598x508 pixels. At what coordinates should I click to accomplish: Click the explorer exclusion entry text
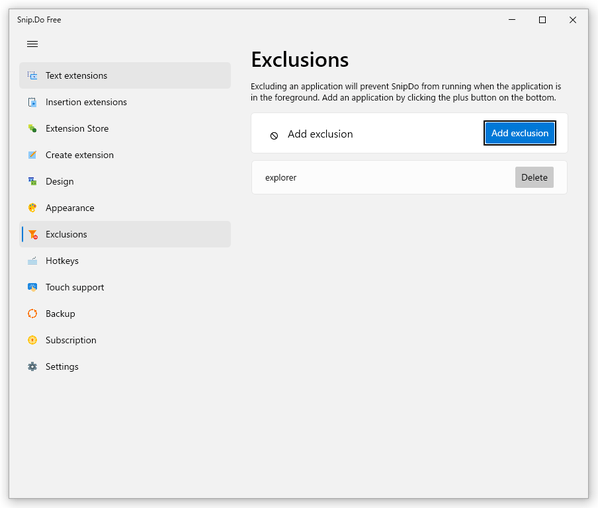[x=281, y=178]
